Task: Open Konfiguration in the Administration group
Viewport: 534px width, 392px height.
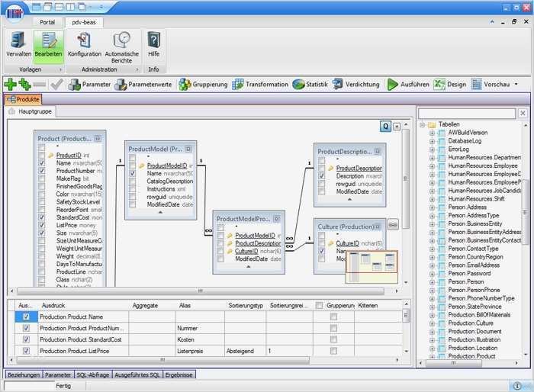Action: pos(84,45)
